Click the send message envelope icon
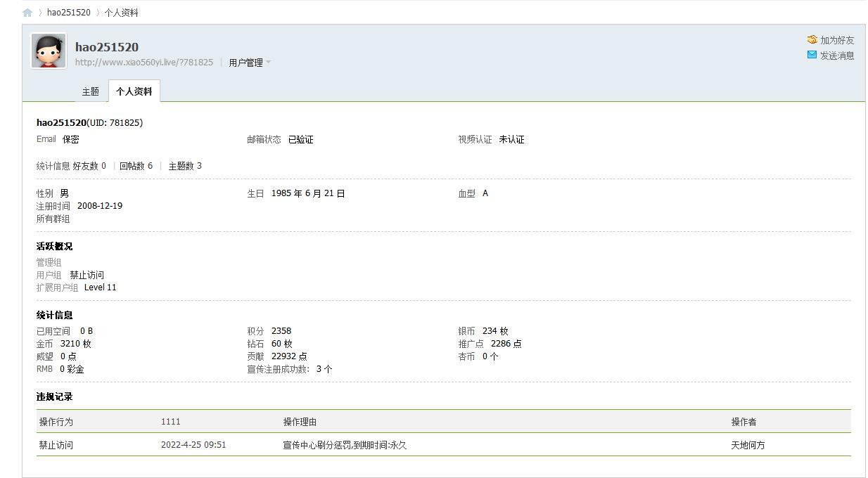 (812, 55)
